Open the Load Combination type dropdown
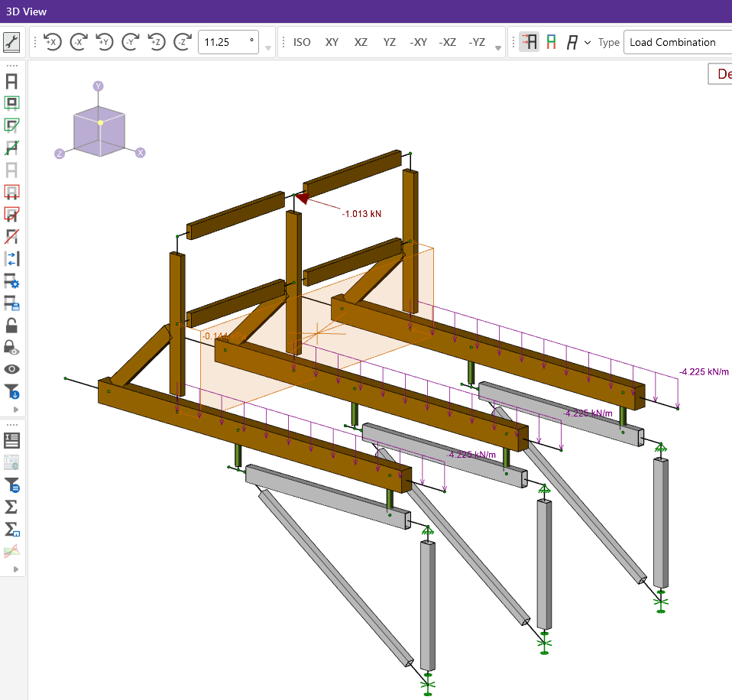This screenshot has width=732, height=700. coord(677,42)
